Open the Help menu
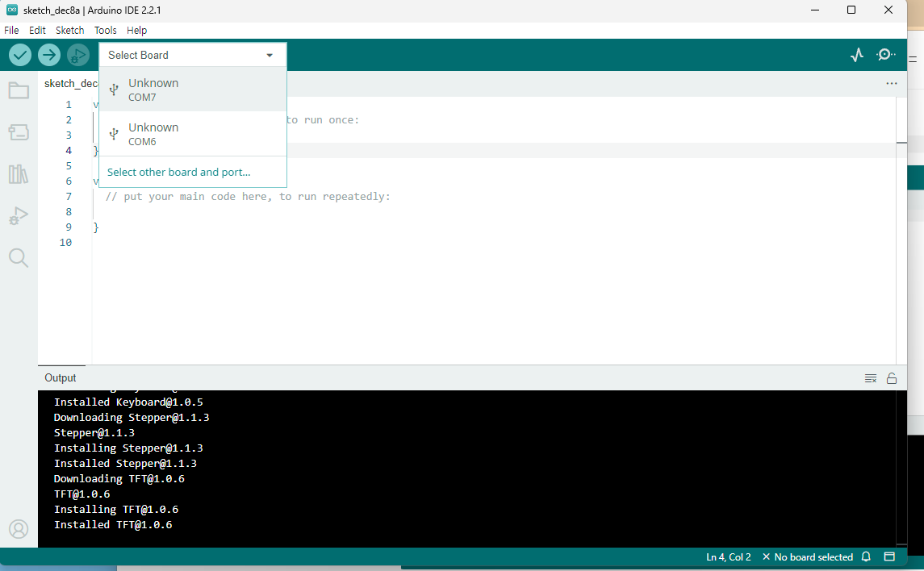 pos(136,31)
